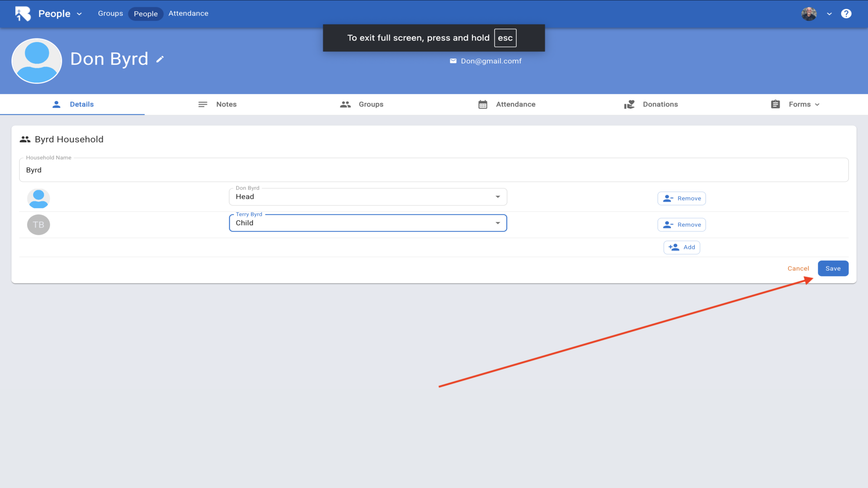Click the app logo in top-left corner

pos(23,14)
